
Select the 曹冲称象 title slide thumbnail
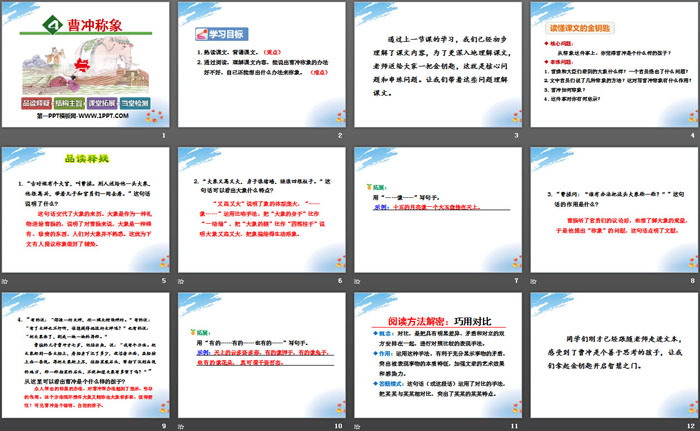[86, 65]
